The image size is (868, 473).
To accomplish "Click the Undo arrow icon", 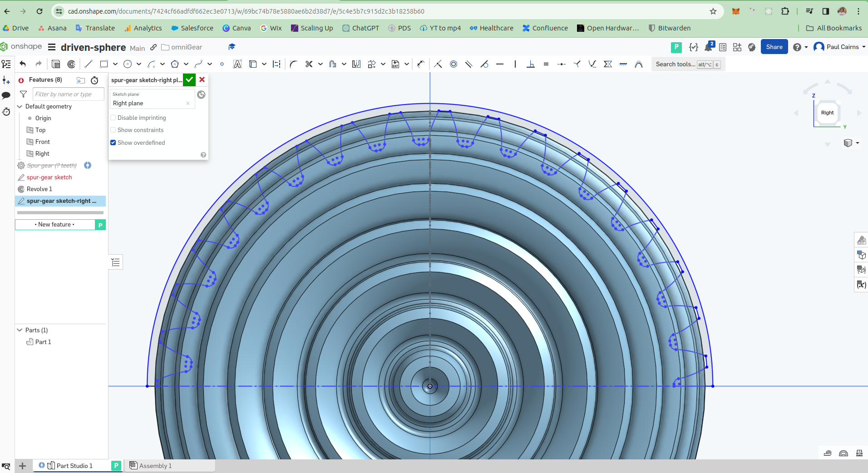I will 23,64.
